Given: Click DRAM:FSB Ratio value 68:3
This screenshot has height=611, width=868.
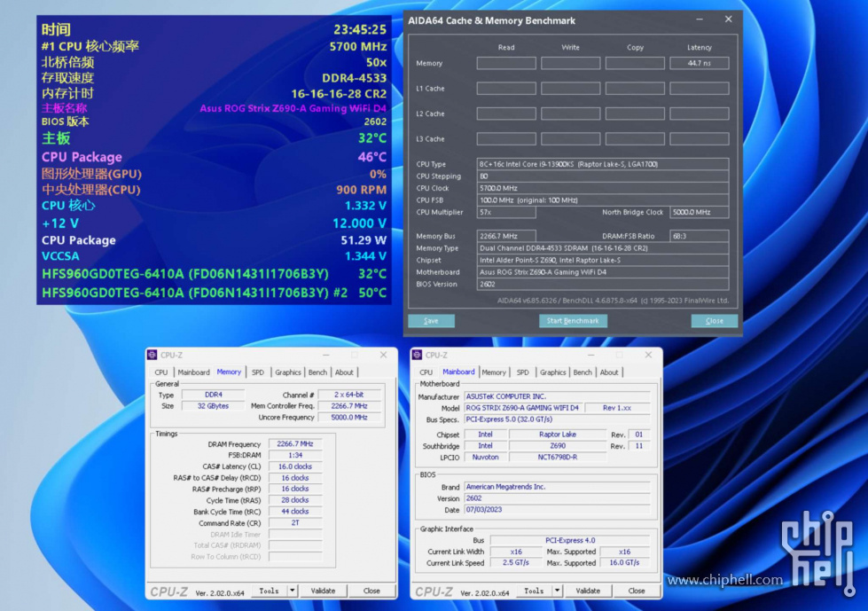Looking at the screenshot, I should pos(700,236).
